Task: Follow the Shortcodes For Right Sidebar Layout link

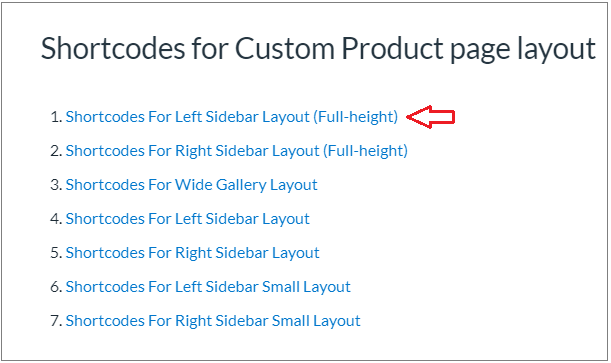Action: (x=192, y=253)
